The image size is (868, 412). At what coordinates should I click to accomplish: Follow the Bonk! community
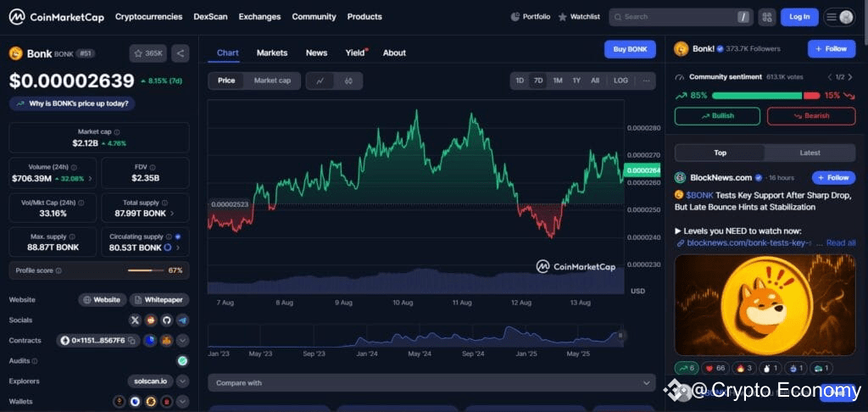[832, 48]
